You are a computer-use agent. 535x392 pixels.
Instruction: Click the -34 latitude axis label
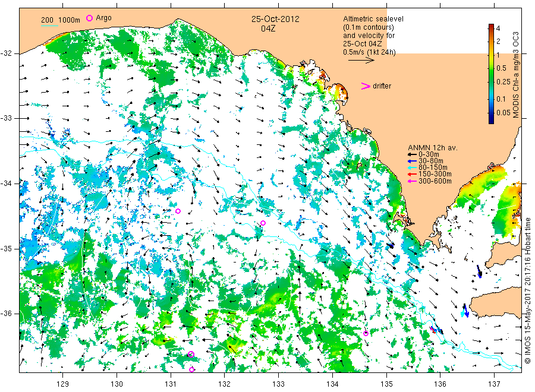tap(6, 184)
